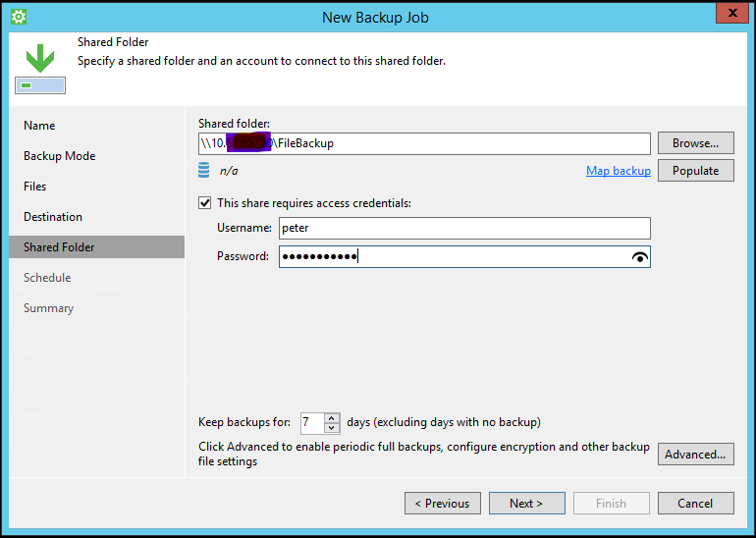Go to the Name wizard step
The width and height of the screenshot is (756, 538).
click(39, 126)
